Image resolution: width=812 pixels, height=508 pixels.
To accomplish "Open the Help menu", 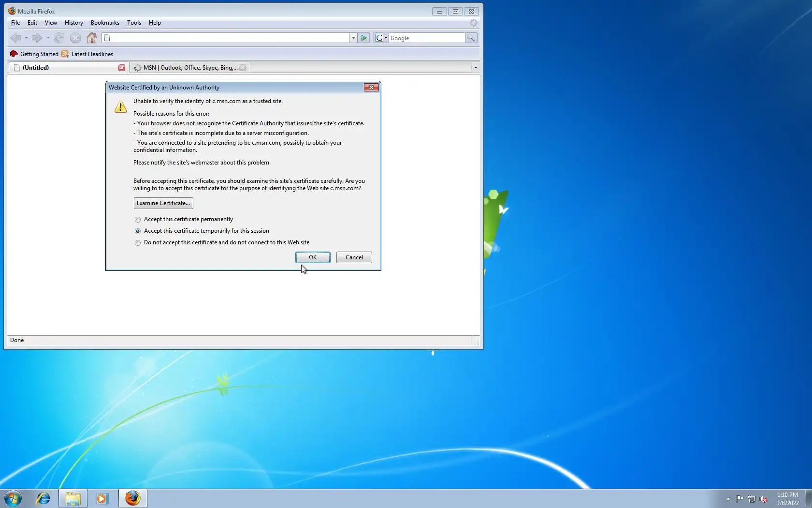I will click(155, 23).
